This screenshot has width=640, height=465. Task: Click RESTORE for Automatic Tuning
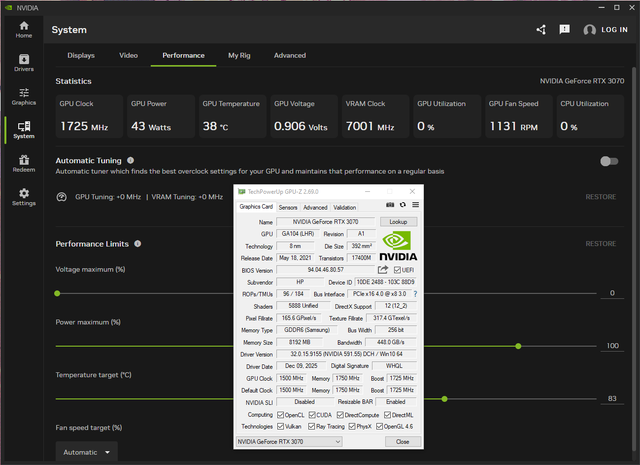click(x=600, y=197)
